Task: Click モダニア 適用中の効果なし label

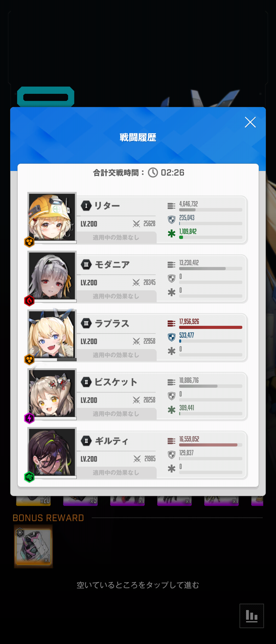Action: click(x=116, y=296)
